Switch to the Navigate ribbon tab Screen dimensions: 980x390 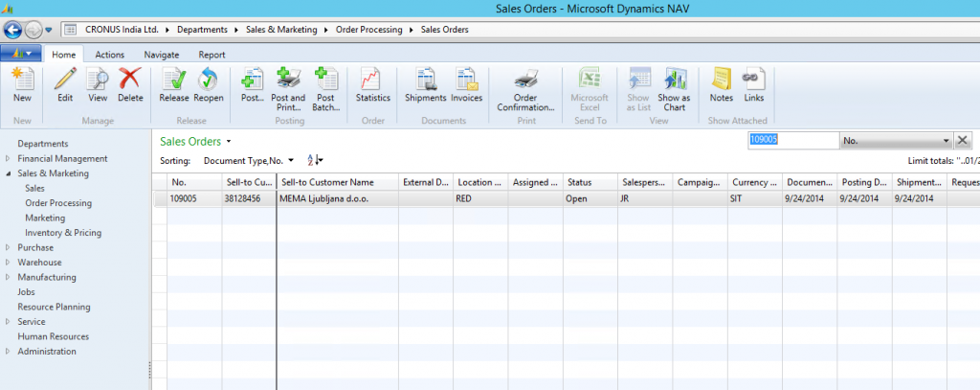(161, 55)
